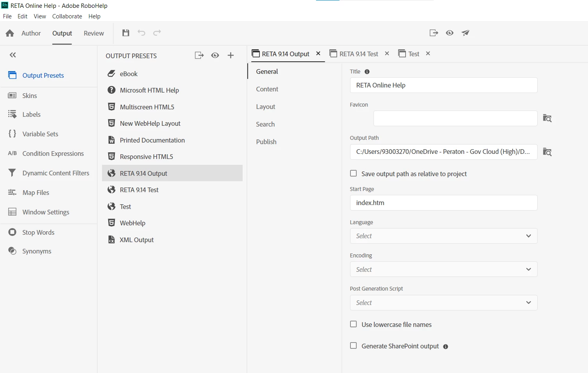Select the Responsive HTML5 preset

point(172,157)
